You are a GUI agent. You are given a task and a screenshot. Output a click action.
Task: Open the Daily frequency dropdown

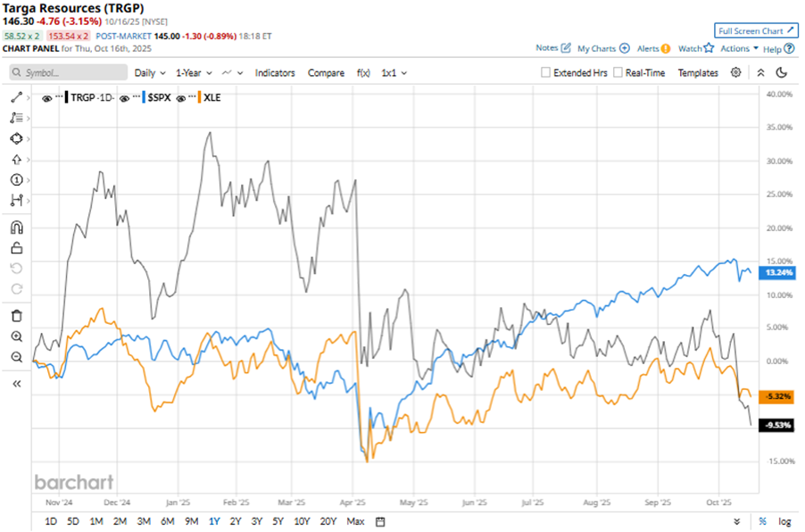pyautogui.click(x=150, y=73)
